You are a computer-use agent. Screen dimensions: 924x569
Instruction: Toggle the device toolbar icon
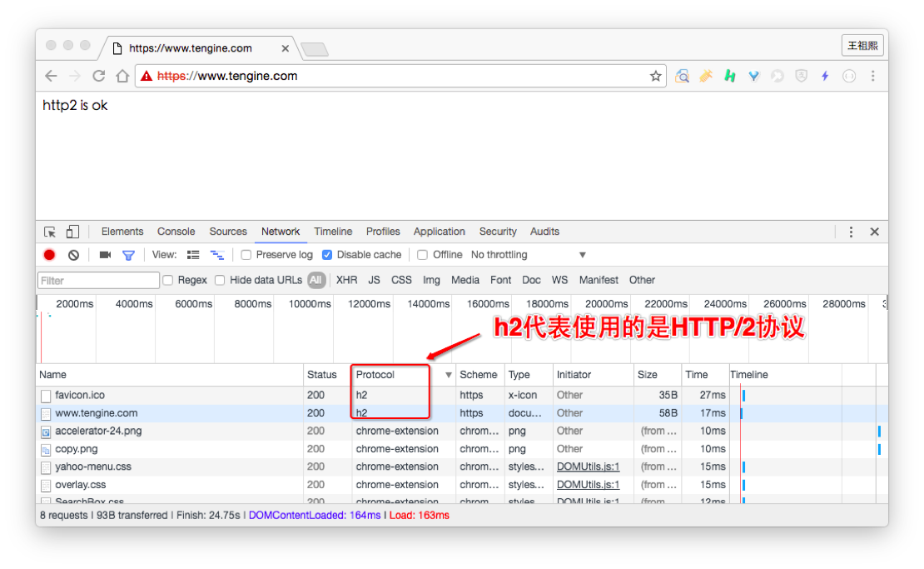72,232
